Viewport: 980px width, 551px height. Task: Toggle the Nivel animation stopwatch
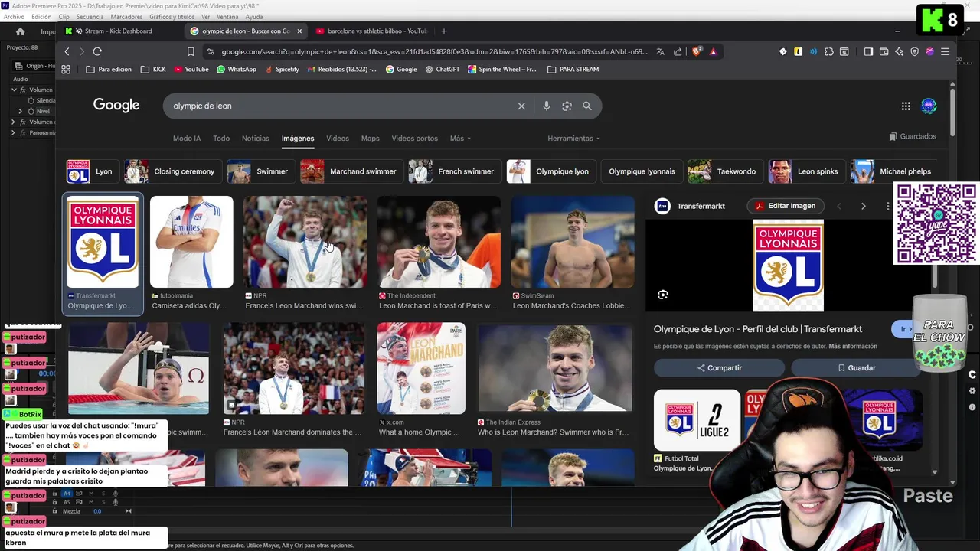coord(31,111)
